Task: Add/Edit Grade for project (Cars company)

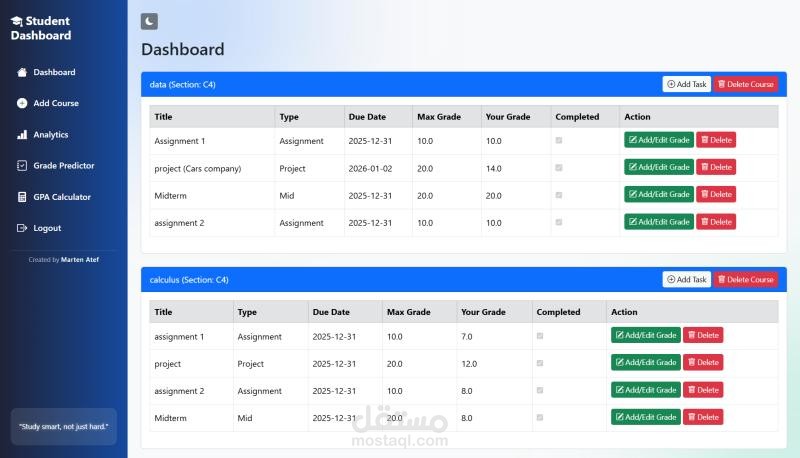Action: pyautogui.click(x=659, y=167)
